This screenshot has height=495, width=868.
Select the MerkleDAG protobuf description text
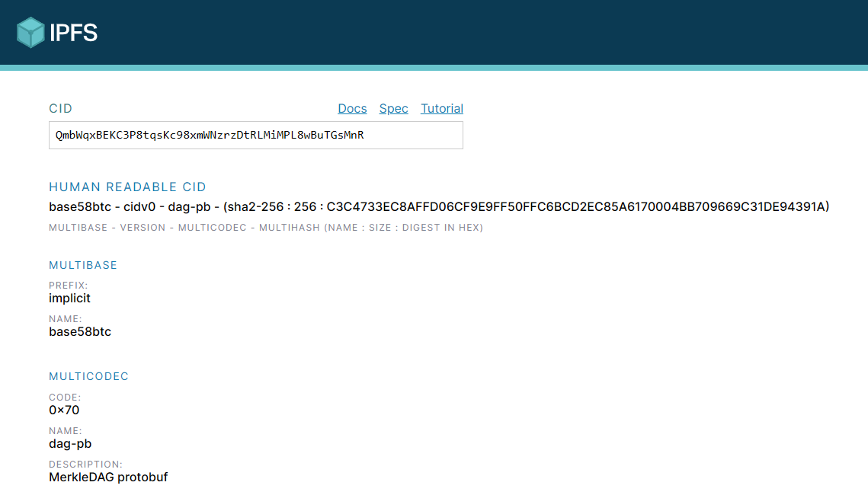point(108,477)
